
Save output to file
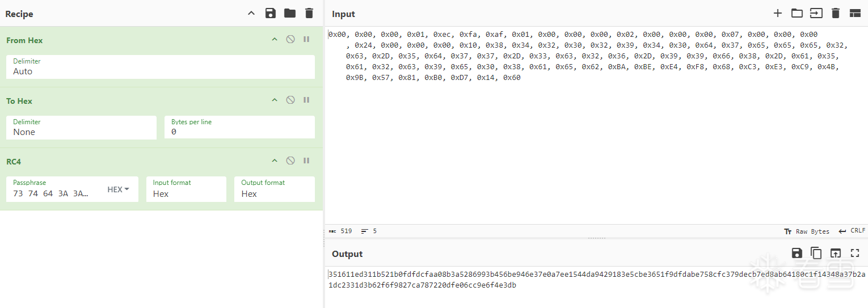(797, 254)
